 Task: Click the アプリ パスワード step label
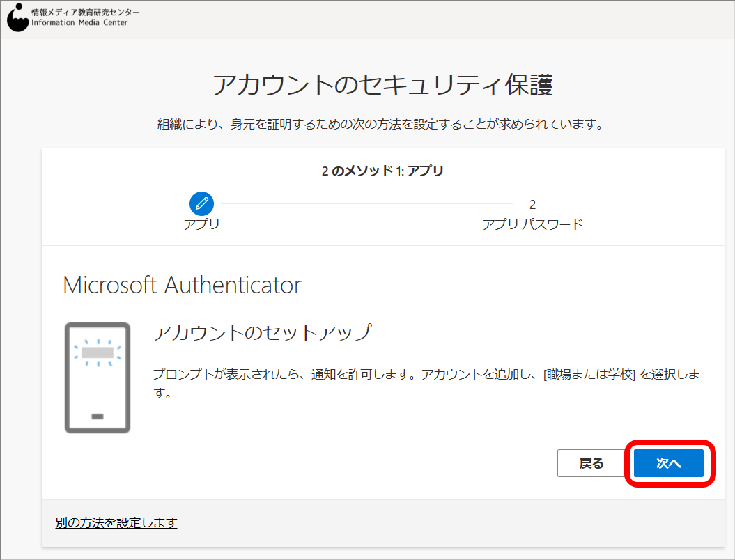532,224
